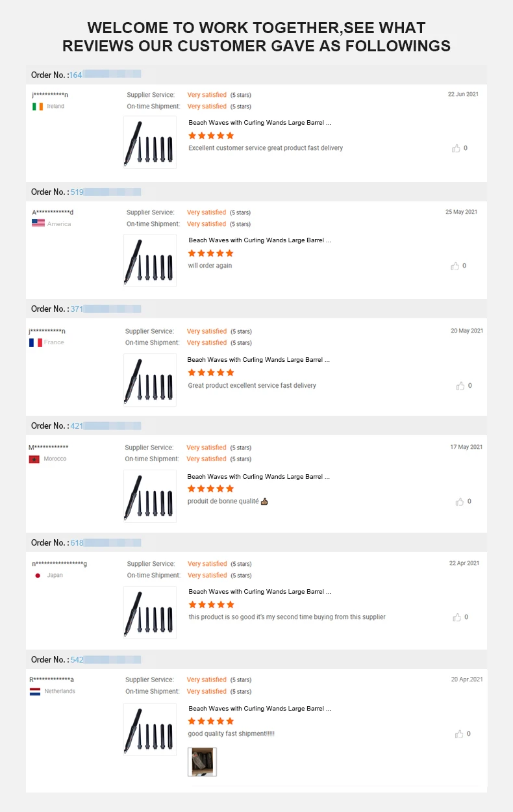Open order number starting with 371
Image resolution: width=513 pixels, height=812 pixels.
(x=77, y=309)
